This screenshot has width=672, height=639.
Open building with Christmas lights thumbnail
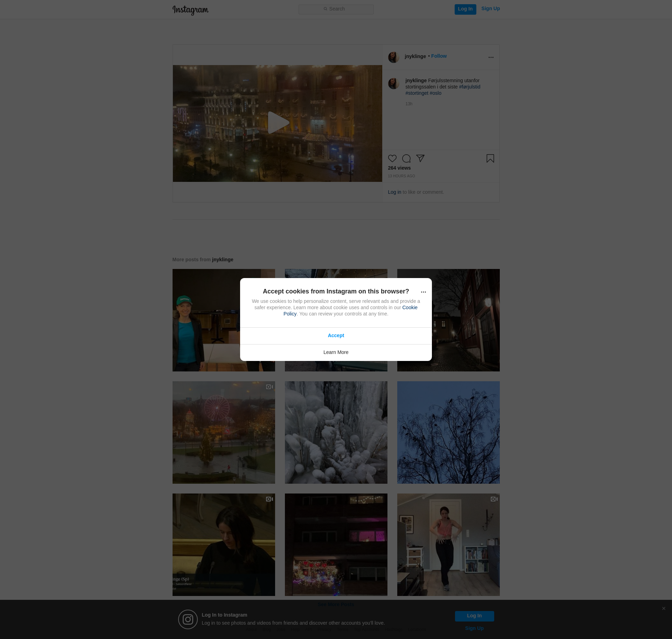point(336,545)
